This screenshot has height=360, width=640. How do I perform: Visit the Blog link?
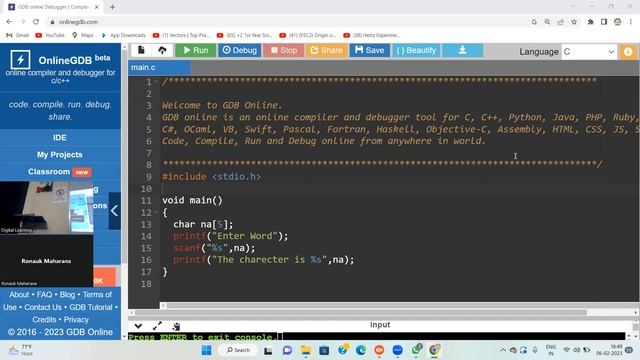[x=67, y=295]
